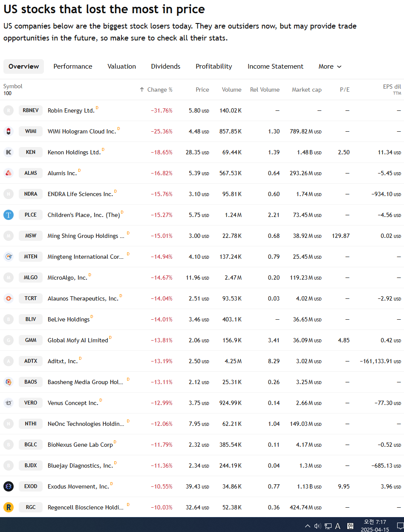Open the Exodus Movement, Inc. company link

coord(78,486)
